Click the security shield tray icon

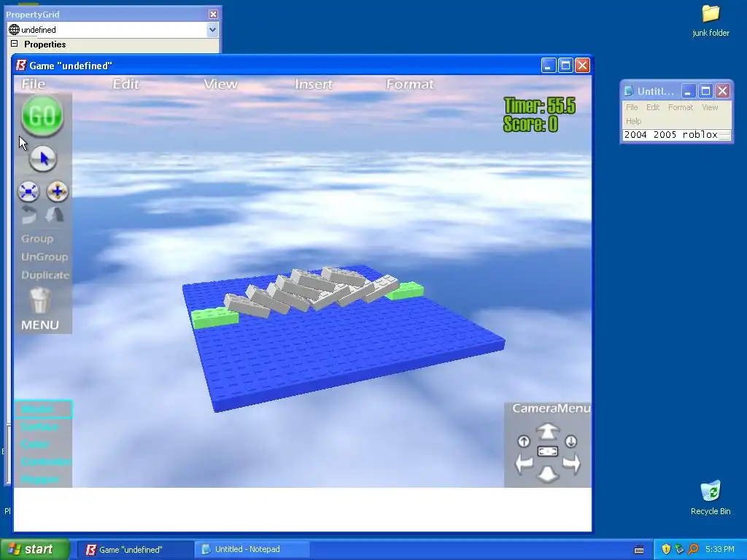click(666, 549)
